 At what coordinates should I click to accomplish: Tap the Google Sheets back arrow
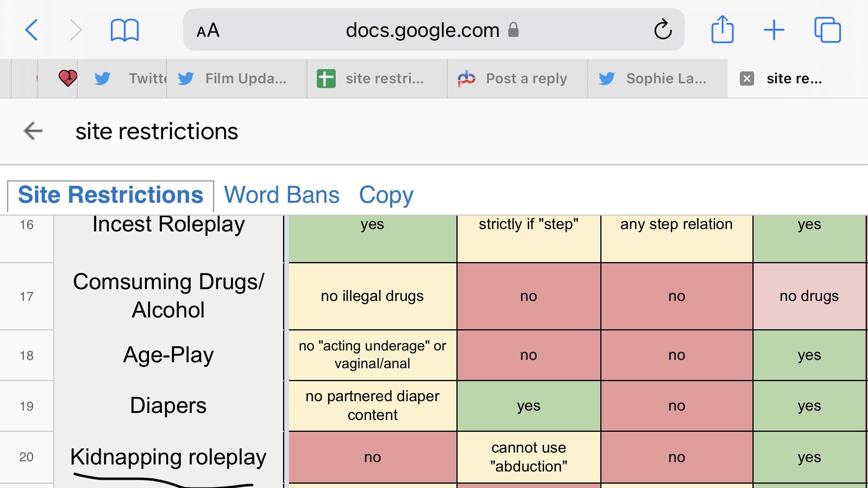(x=33, y=131)
